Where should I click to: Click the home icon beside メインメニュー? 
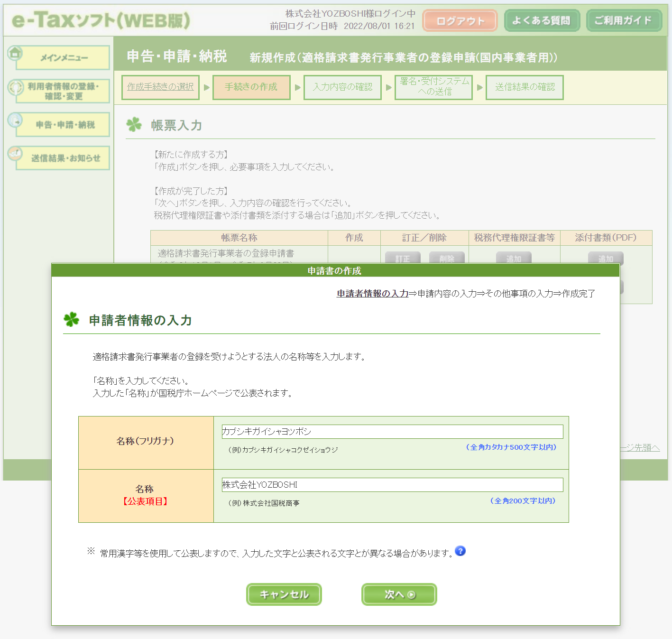click(x=15, y=53)
